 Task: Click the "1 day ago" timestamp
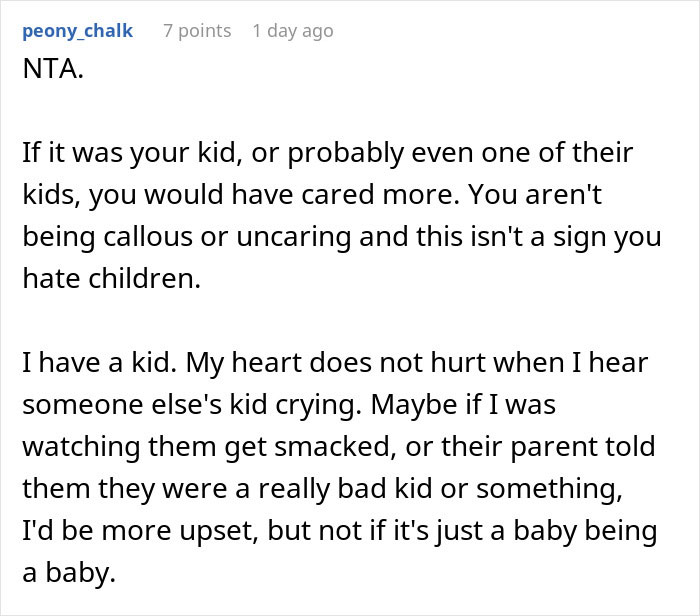click(293, 31)
